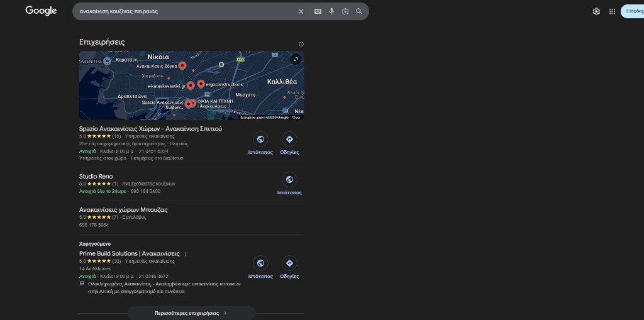Get Οδηγίες for the Spazio listing
644x320 pixels.
point(289,144)
